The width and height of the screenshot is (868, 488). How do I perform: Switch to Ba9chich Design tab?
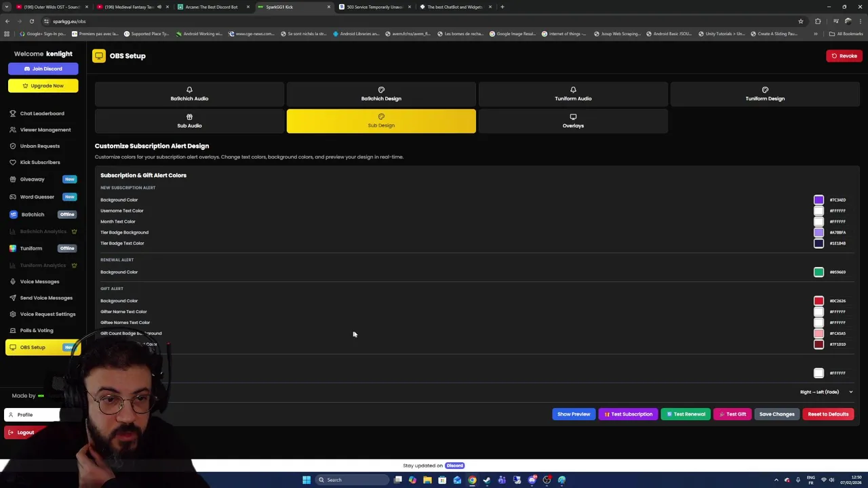click(381, 94)
